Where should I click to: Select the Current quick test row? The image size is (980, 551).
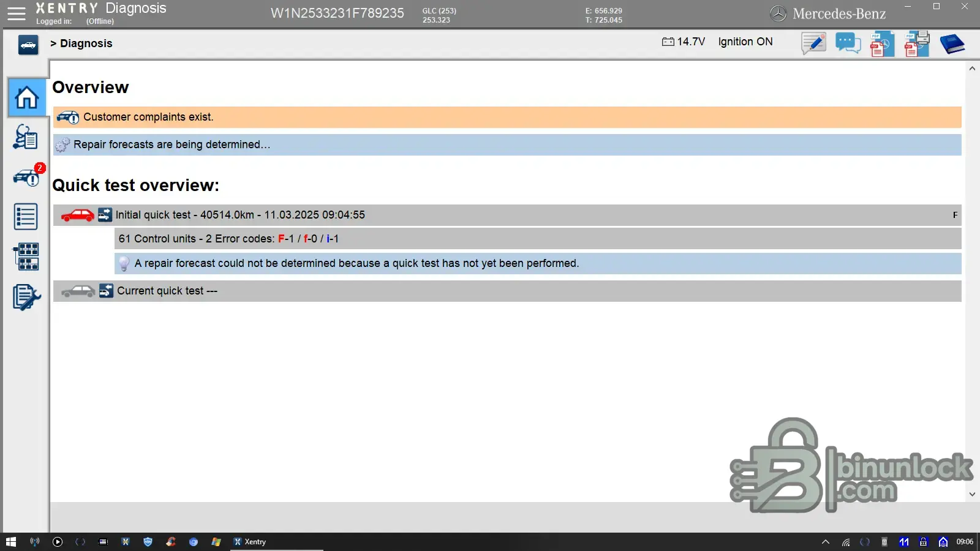click(x=507, y=291)
